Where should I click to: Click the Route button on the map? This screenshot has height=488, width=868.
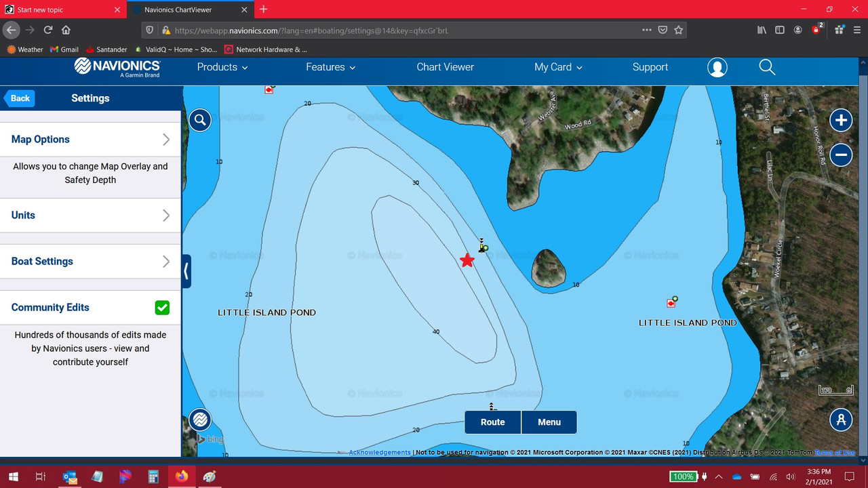(492, 422)
